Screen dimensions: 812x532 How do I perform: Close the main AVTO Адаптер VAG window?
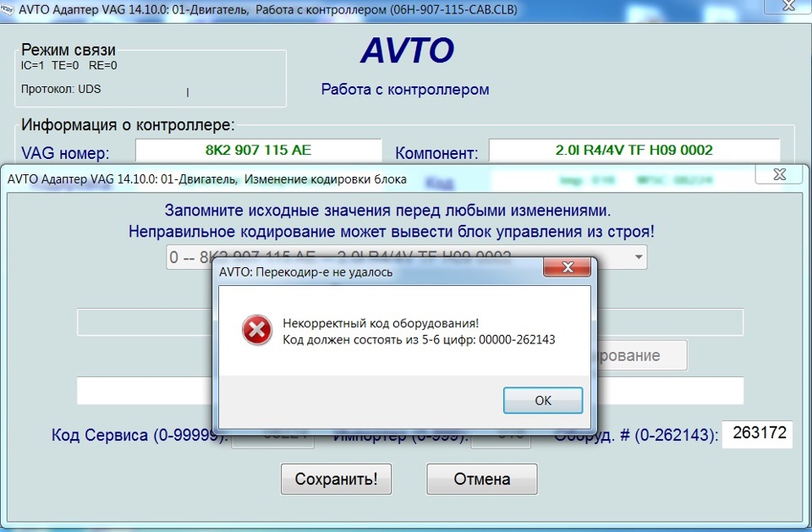(x=788, y=6)
